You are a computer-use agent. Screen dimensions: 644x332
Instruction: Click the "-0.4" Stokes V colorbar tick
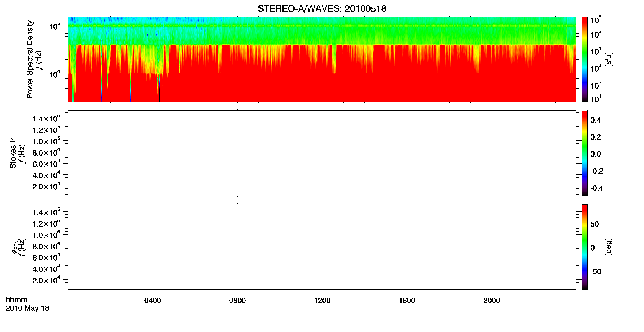[x=597, y=188]
